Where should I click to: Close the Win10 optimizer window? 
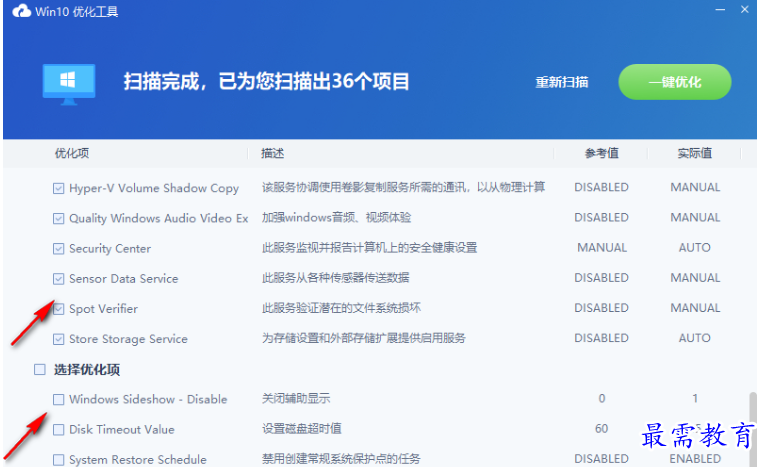click(745, 9)
